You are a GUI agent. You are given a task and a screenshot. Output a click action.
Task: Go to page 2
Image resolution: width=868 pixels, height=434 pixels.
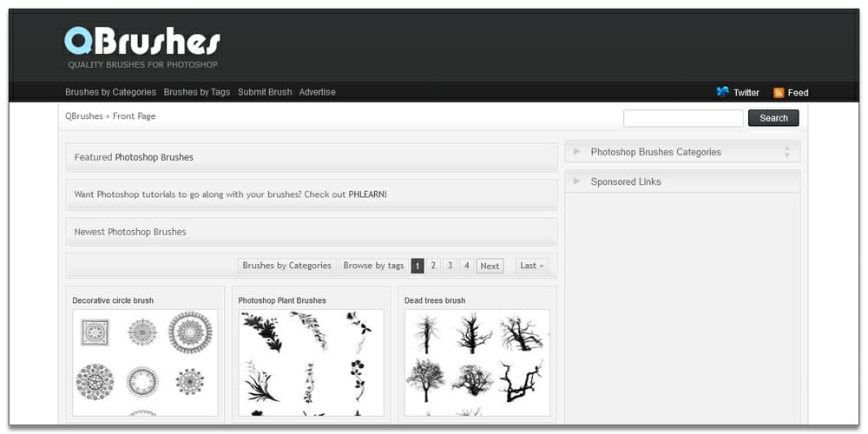(433, 266)
